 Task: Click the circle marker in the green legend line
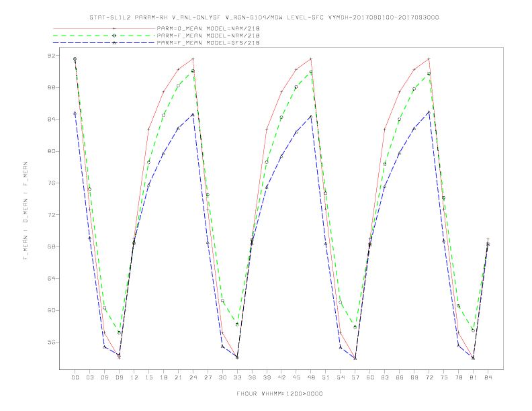click(114, 36)
